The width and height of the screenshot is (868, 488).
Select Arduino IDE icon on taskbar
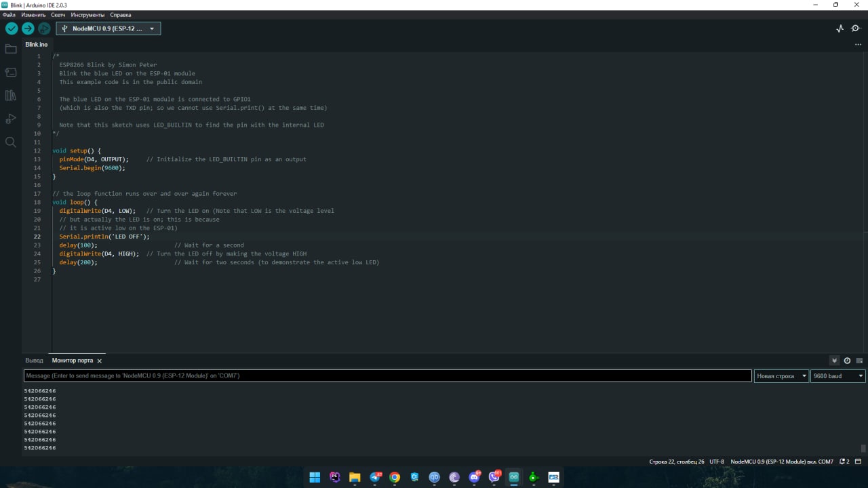click(x=514, y=477)
